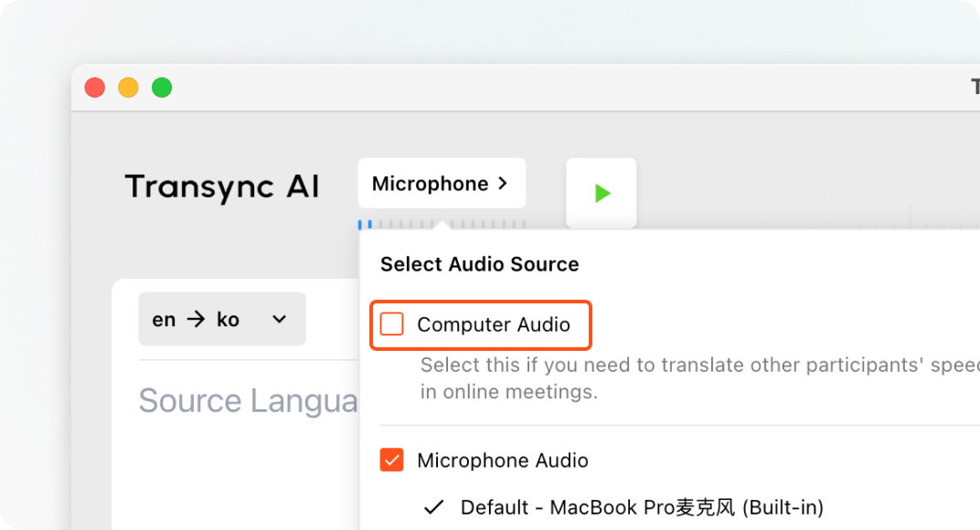Click the checkmark beside the default microphone device
980x530 pixels.
[x=433, y=507]
